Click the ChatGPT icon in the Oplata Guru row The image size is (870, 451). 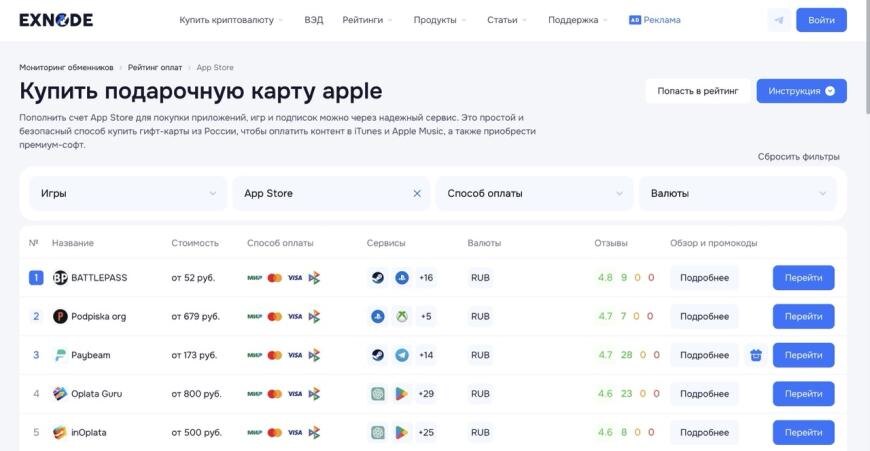378,394
